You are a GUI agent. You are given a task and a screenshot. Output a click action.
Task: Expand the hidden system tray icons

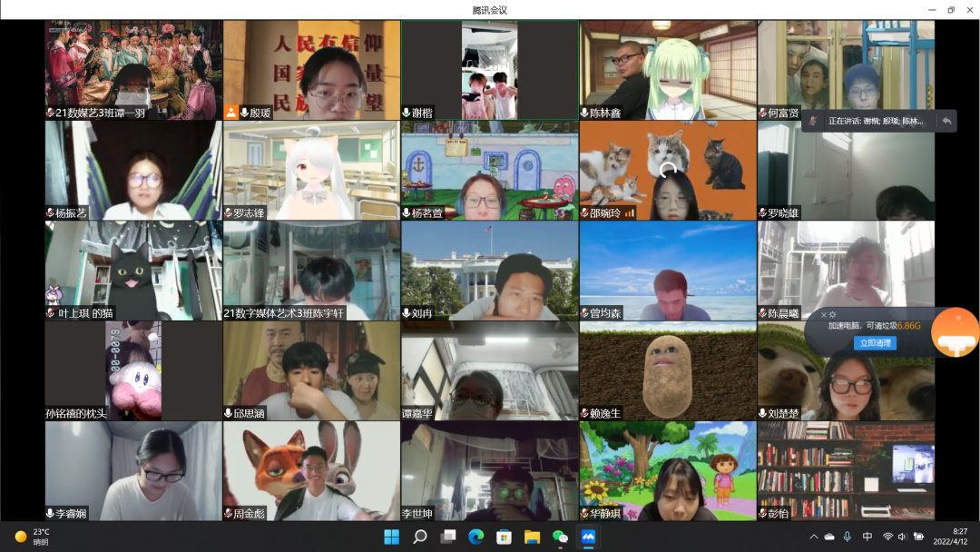(x=814, y=537)
